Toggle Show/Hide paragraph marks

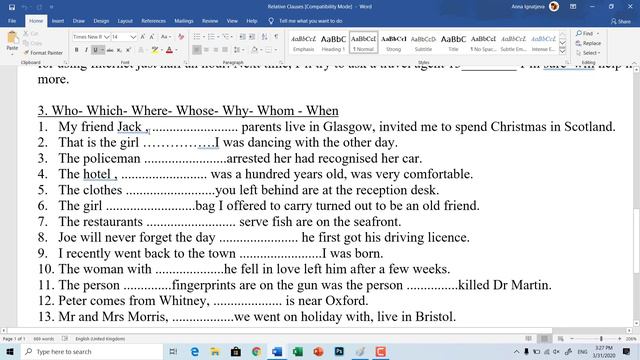point(276,37)
